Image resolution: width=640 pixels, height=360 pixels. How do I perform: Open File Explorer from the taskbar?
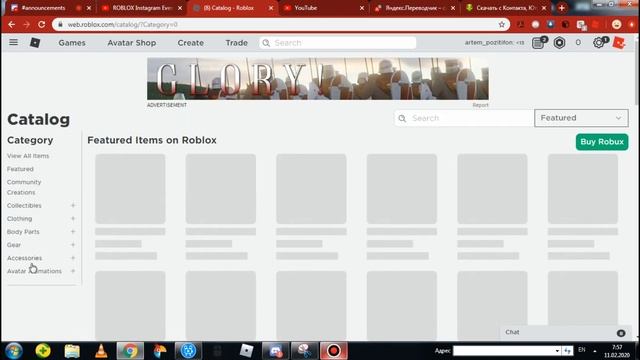coord(72,351)
